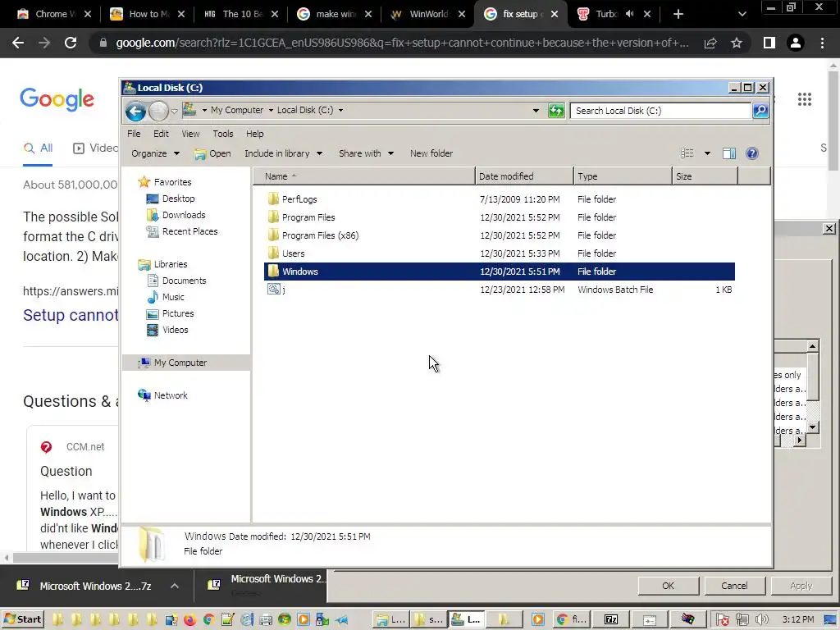
Task: Sort by the Type column header
Action: click(x=623, y=176)
